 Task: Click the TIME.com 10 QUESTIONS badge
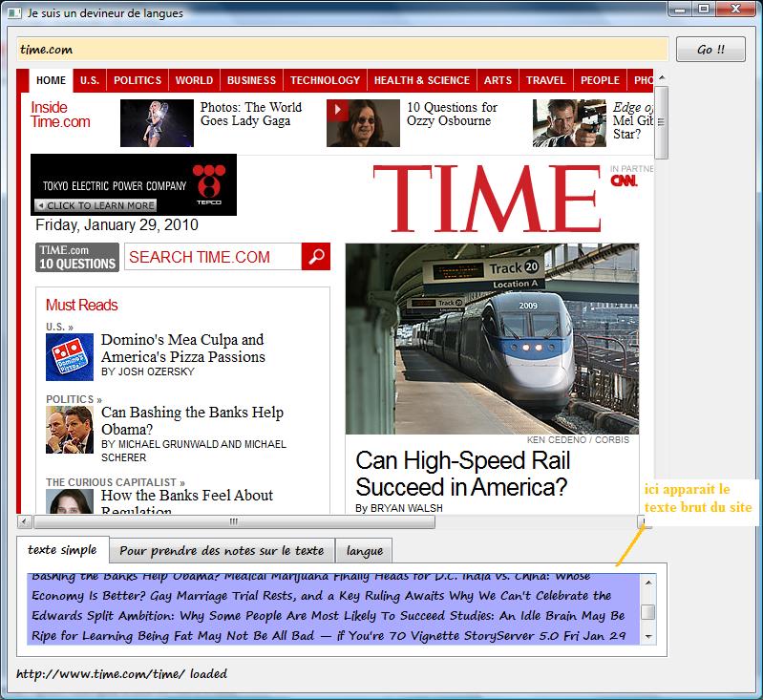tap(77, 257)
